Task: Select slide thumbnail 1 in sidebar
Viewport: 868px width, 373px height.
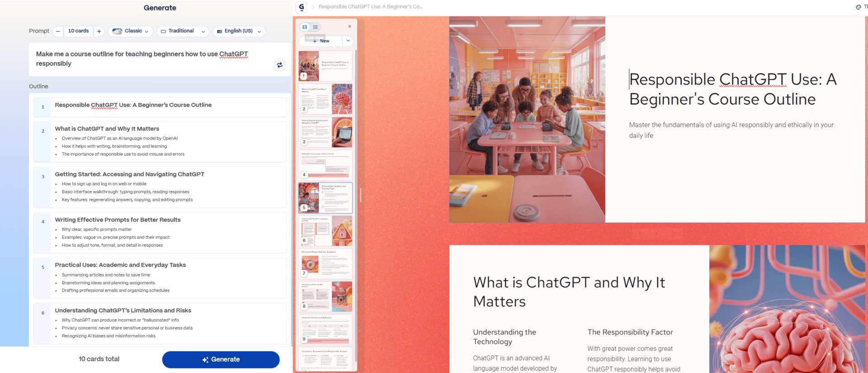Action: [x=325, y=66]
